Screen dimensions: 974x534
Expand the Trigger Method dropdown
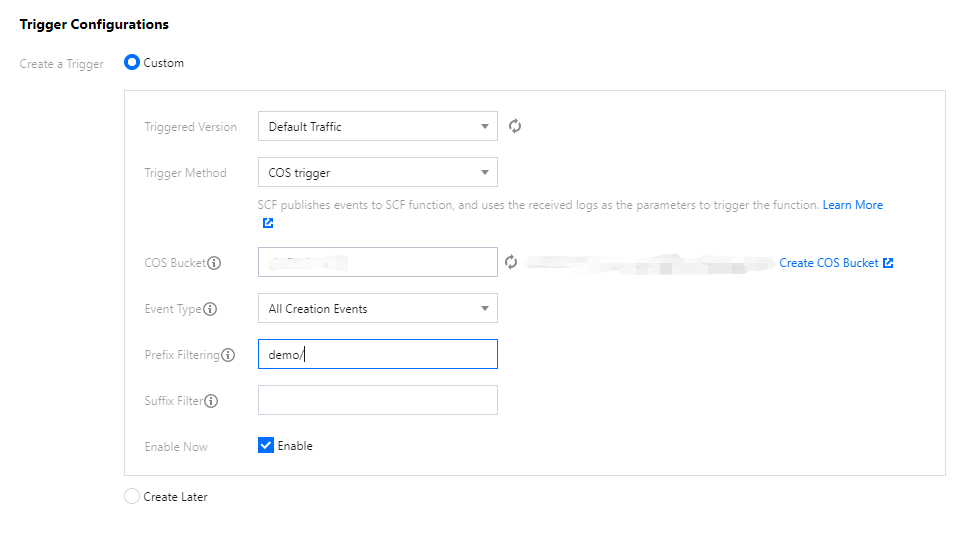pyautogui.click(x=377, y=172)
